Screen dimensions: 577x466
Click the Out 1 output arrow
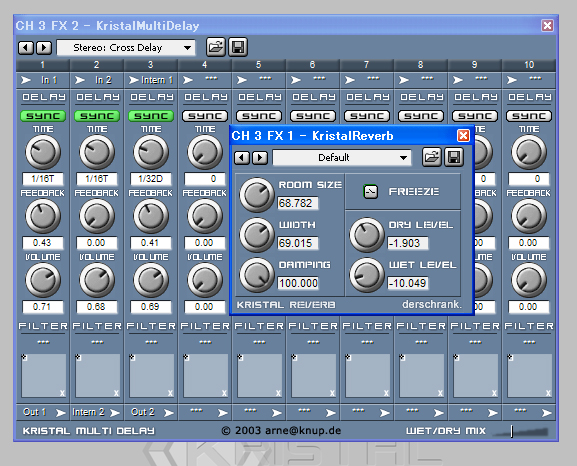coord(60,413)
